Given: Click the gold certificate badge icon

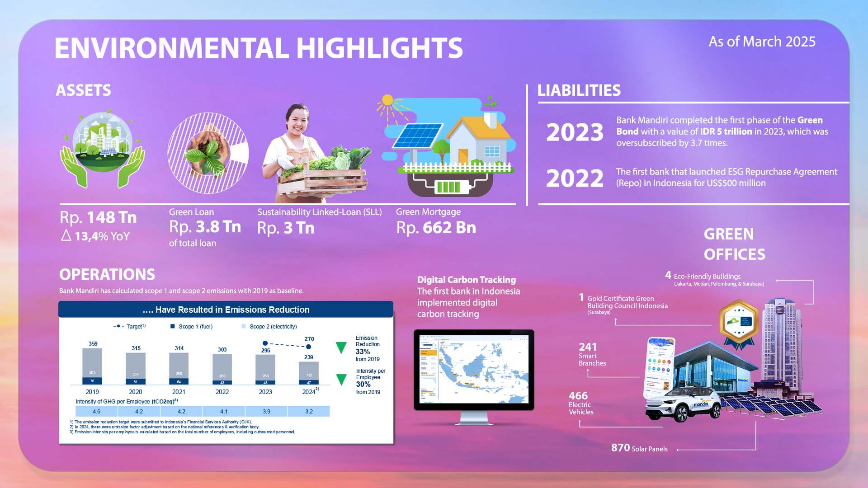Looking at the screenshot, I should tap(739, 324).
